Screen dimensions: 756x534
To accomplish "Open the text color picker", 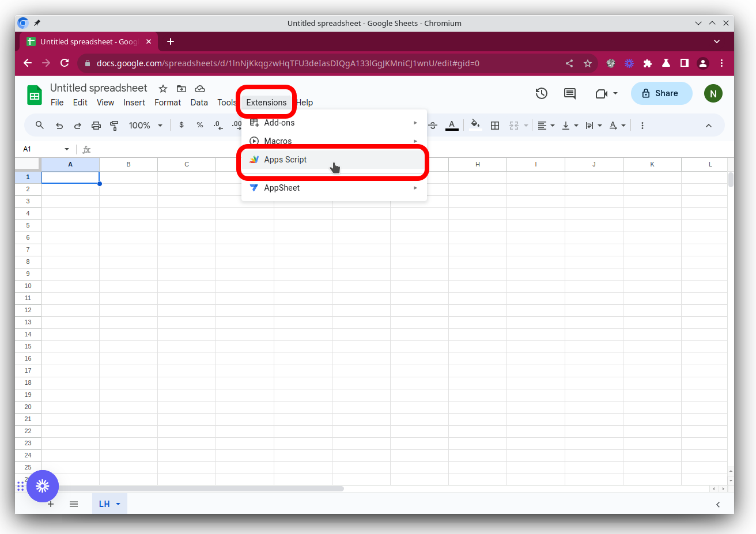I will [452, 126].
